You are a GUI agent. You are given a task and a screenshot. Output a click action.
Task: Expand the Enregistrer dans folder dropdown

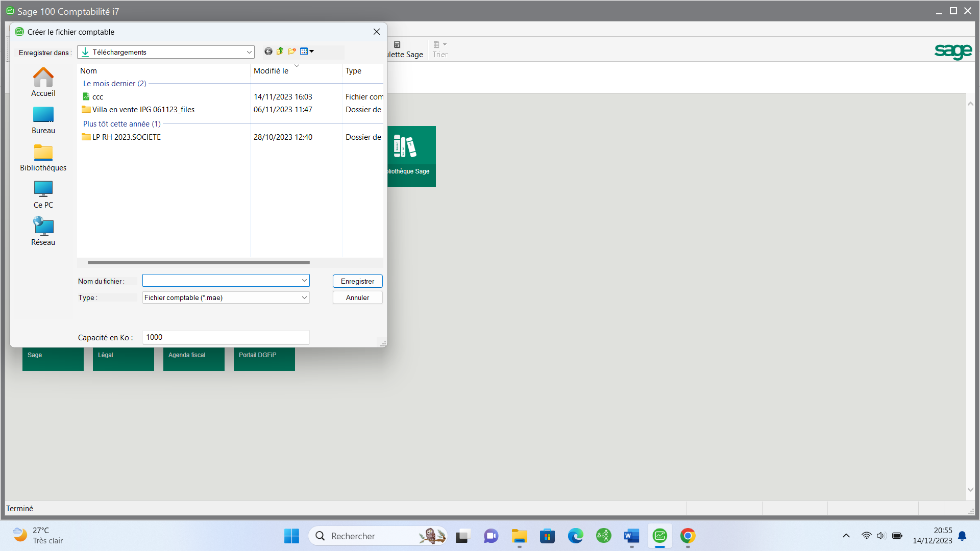249,52
